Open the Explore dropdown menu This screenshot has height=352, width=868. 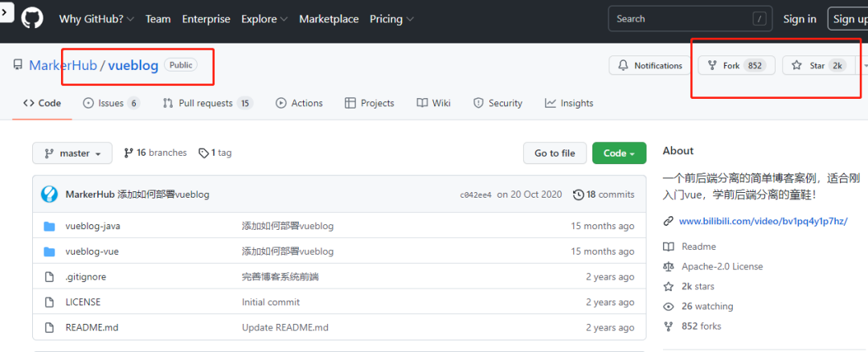pos(264,18)
